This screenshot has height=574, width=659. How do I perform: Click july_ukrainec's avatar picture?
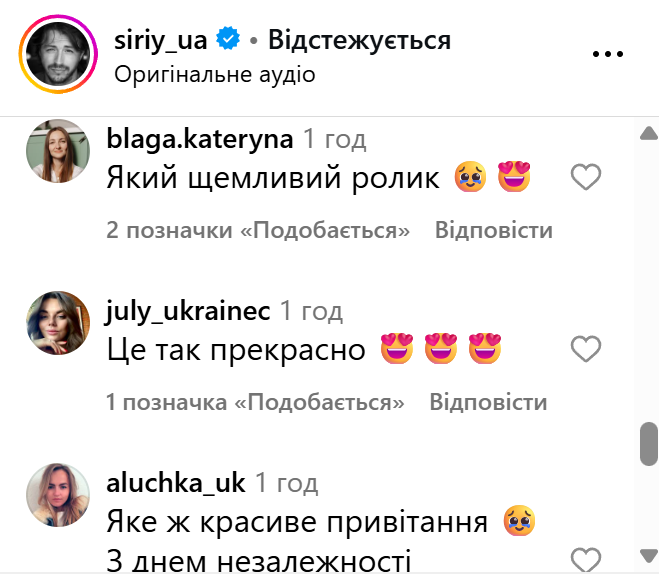pyautogui.click(x=58, y=323)
